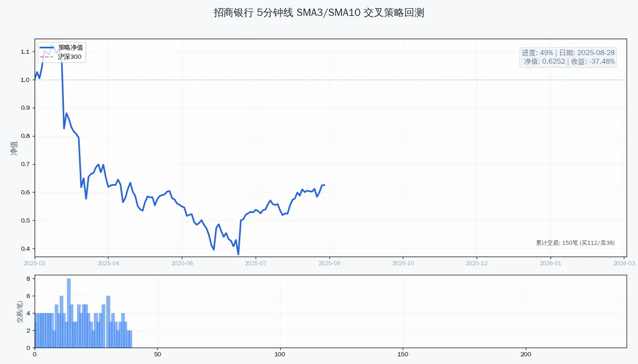
Task: Click the 累计交易: 150笔 (买112/卖38) annotation
Action: (575, 243)
